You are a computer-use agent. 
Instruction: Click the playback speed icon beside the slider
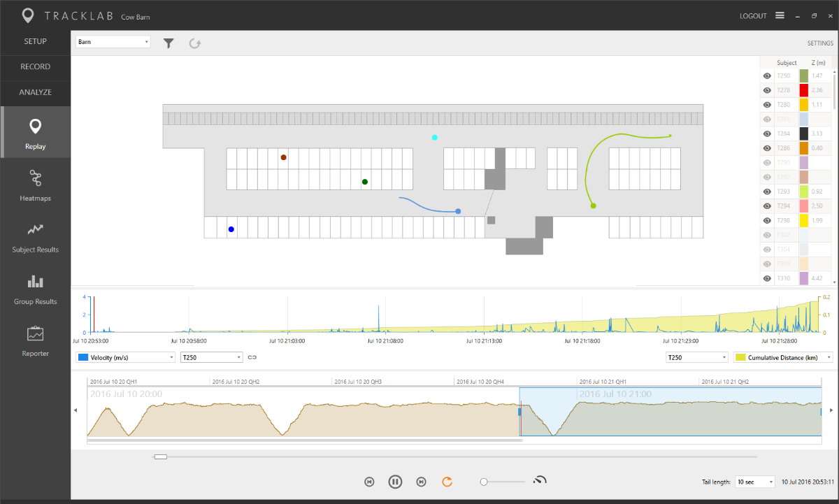point(540,481)
